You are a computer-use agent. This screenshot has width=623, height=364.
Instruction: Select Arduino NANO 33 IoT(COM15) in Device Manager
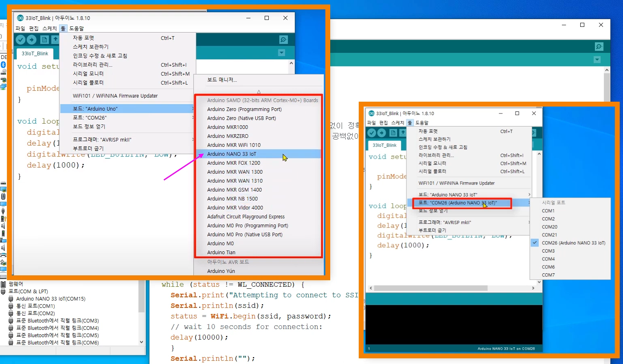50,299
